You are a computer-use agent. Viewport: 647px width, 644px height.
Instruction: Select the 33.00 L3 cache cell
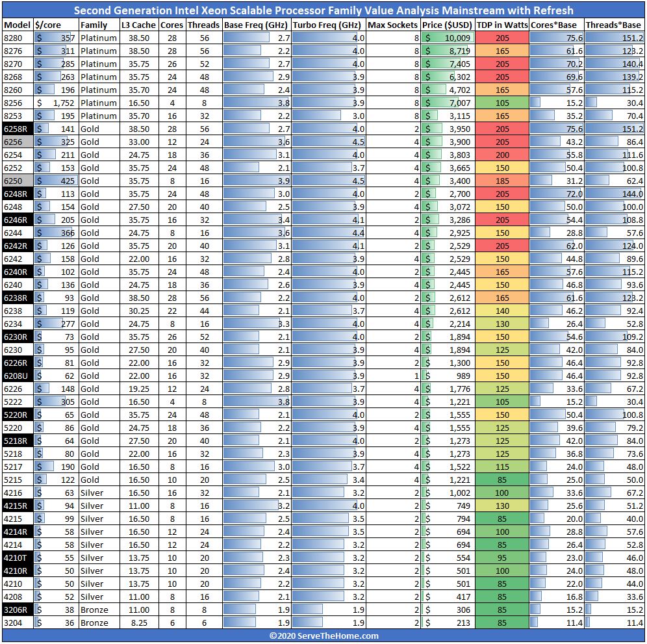tap(139, 142)
